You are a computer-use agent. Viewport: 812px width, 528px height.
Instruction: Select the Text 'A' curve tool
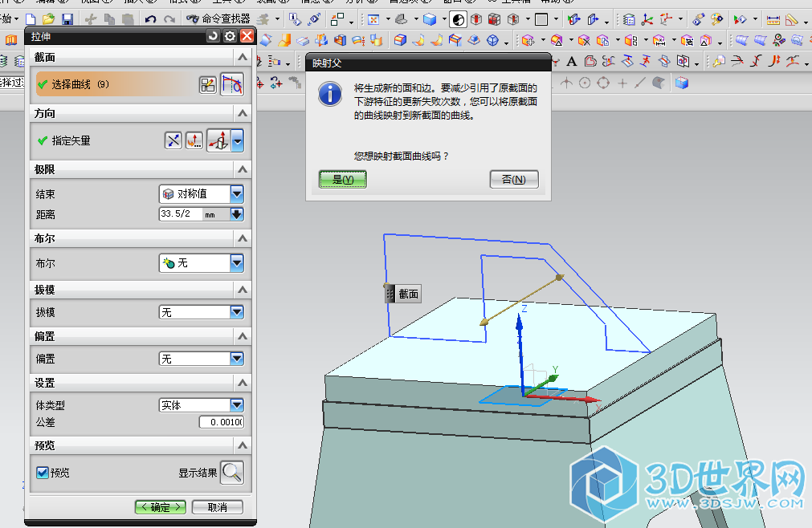pos(572,62)
